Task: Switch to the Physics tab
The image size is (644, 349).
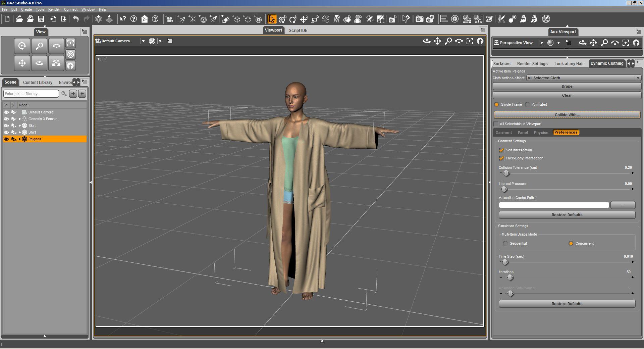Action: point(541,133)
